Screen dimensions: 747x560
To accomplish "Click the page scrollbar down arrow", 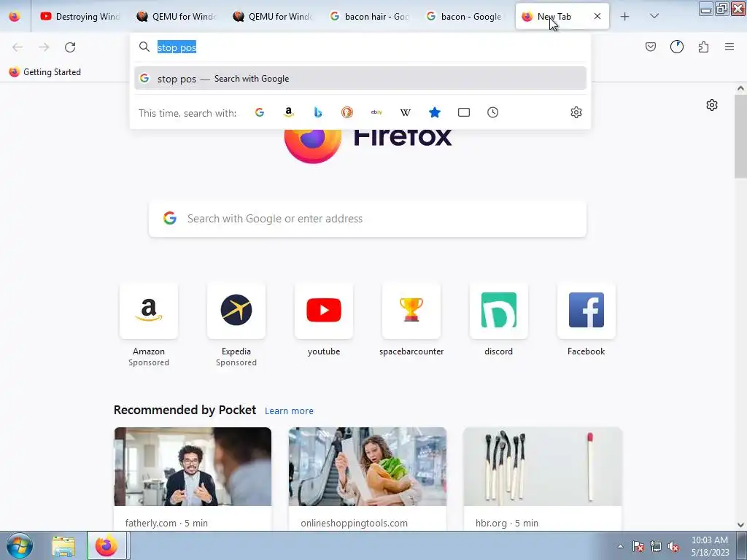I will point(740,525).
